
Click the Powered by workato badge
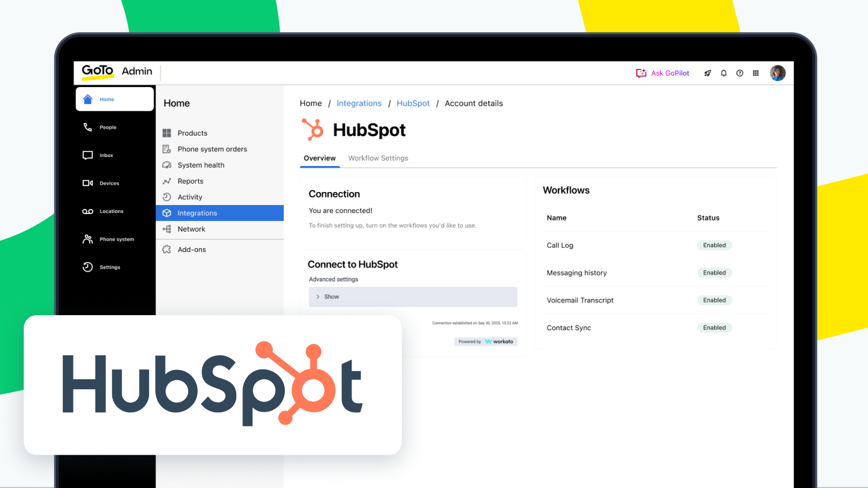[486, 342]
